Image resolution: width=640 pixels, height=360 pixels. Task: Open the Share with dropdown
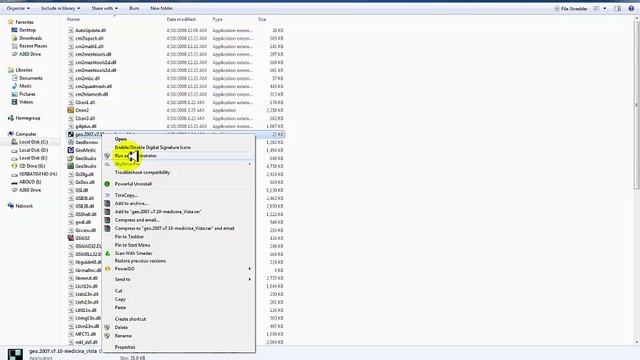coord(104,8)
